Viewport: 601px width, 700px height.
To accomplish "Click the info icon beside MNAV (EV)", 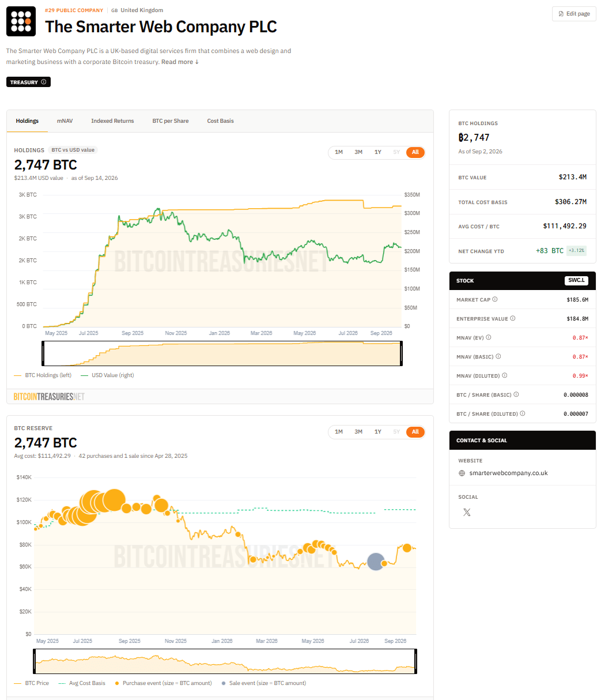I will tap(489, 337).
